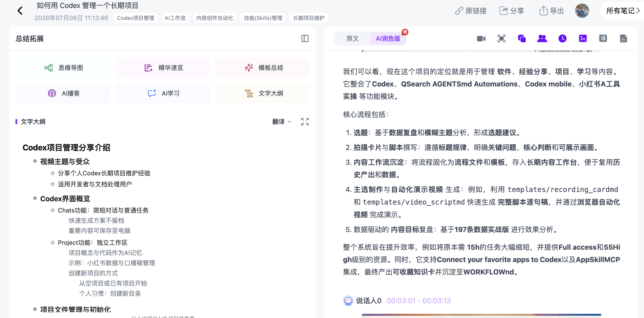Click the speakers people icon
This screenshot has height=318, width=644.
(542, 38)
